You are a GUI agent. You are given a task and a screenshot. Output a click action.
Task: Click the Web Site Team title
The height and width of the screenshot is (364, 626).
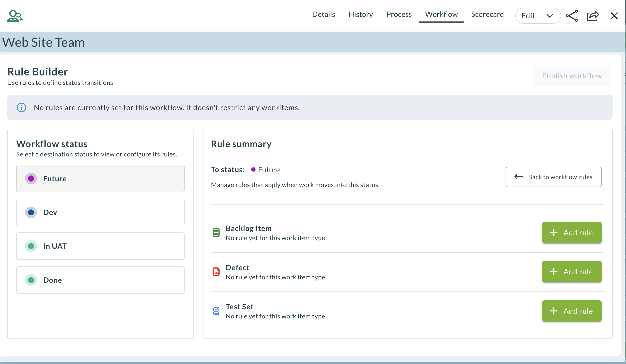[x=43, y=42]
